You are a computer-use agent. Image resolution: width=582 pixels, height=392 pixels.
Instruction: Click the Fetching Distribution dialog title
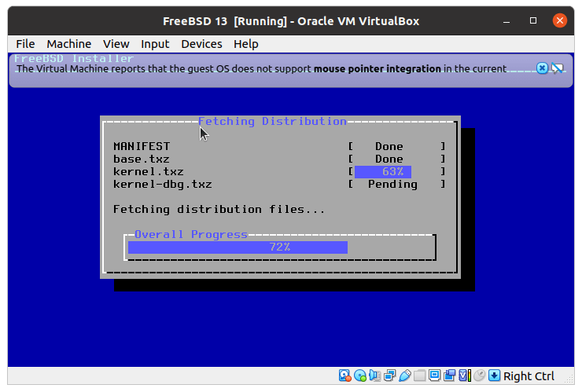(272, 121)
